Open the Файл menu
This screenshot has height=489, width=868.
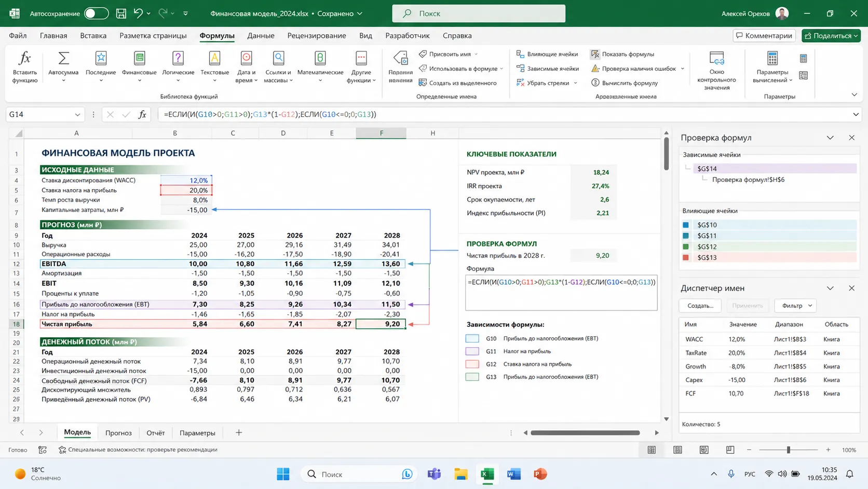tap(18, 35)
